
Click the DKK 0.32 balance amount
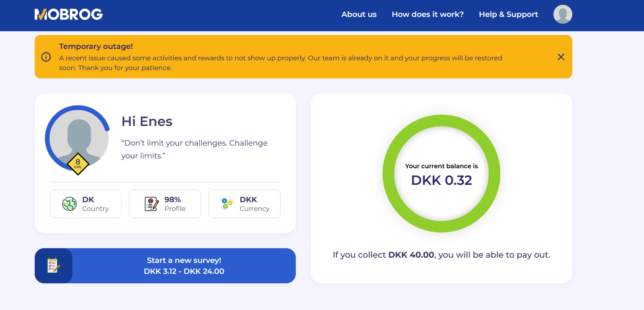coord(441,180)
